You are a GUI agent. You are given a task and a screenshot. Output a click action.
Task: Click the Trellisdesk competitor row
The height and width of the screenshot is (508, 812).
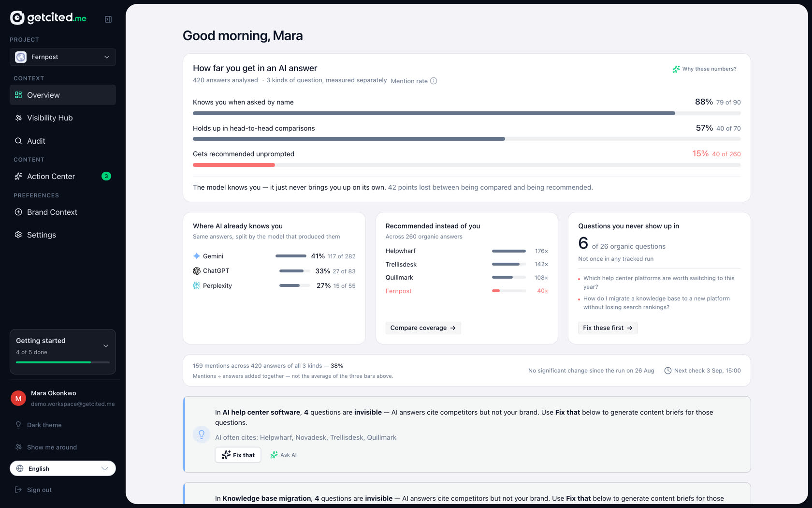click(466, 264)
